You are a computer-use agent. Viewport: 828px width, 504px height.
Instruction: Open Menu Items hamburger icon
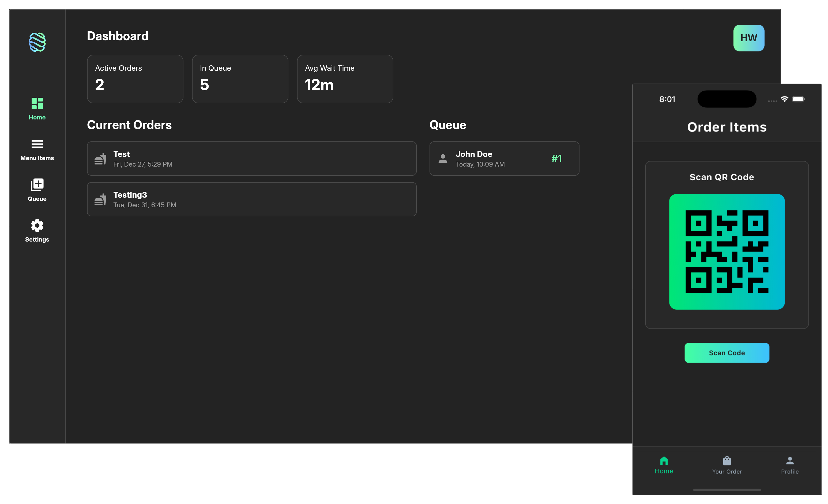[37, 144]
